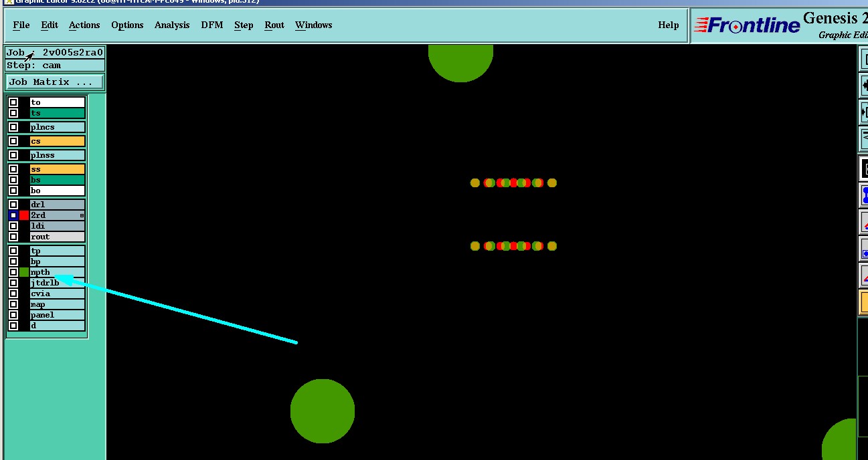
Task: Toggle display checkbox for layer cs
Action: coord(13,141)
